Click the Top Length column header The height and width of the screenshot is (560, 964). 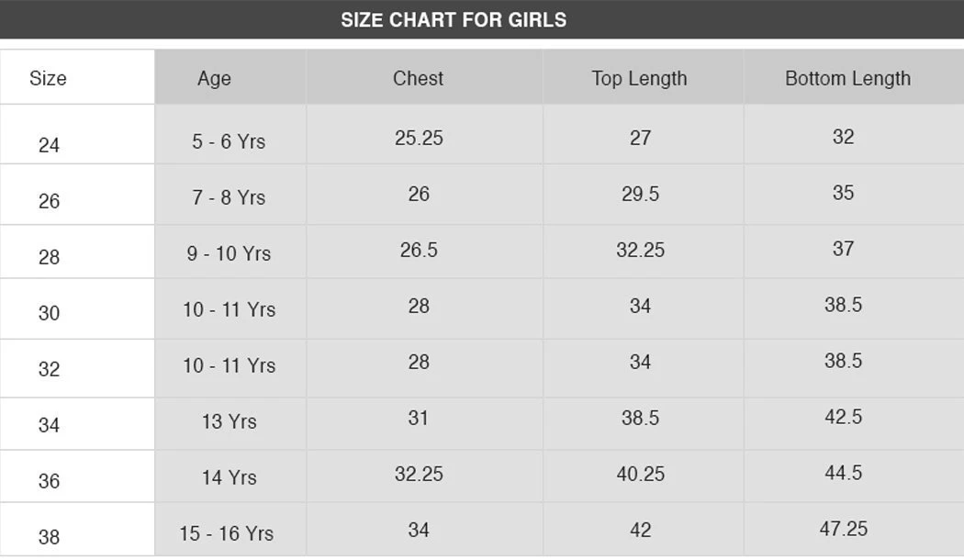639,79
